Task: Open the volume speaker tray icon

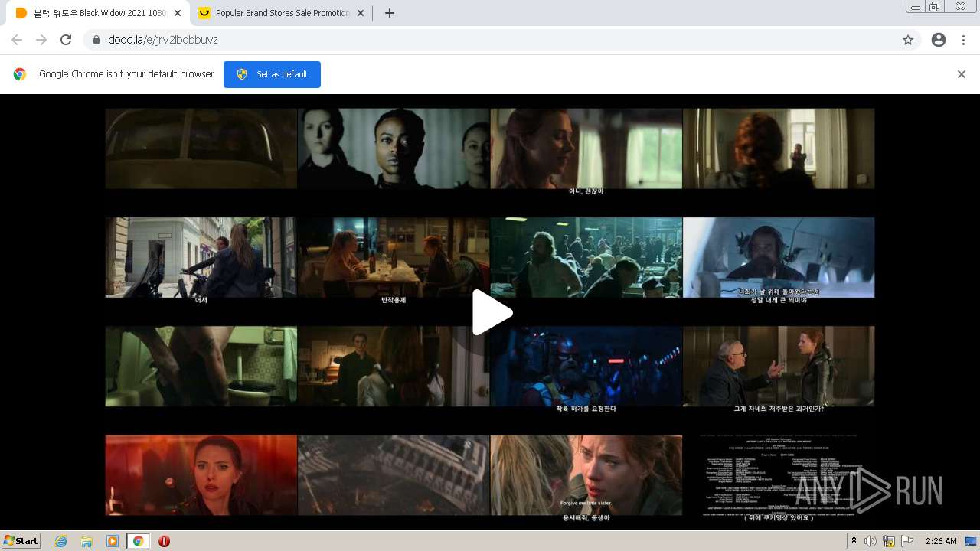Action: click(870, 541)
